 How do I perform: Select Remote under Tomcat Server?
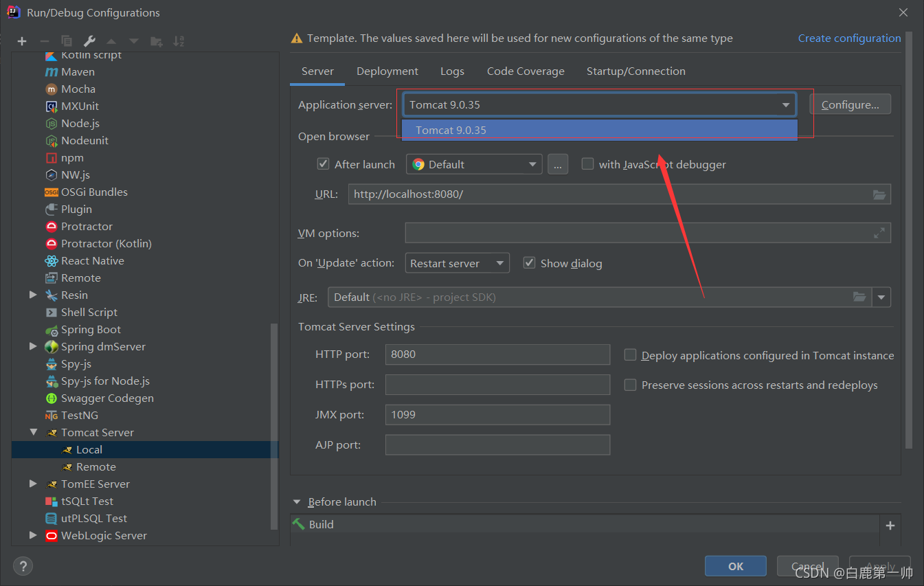pyautogui.click(x=145, y=466)
